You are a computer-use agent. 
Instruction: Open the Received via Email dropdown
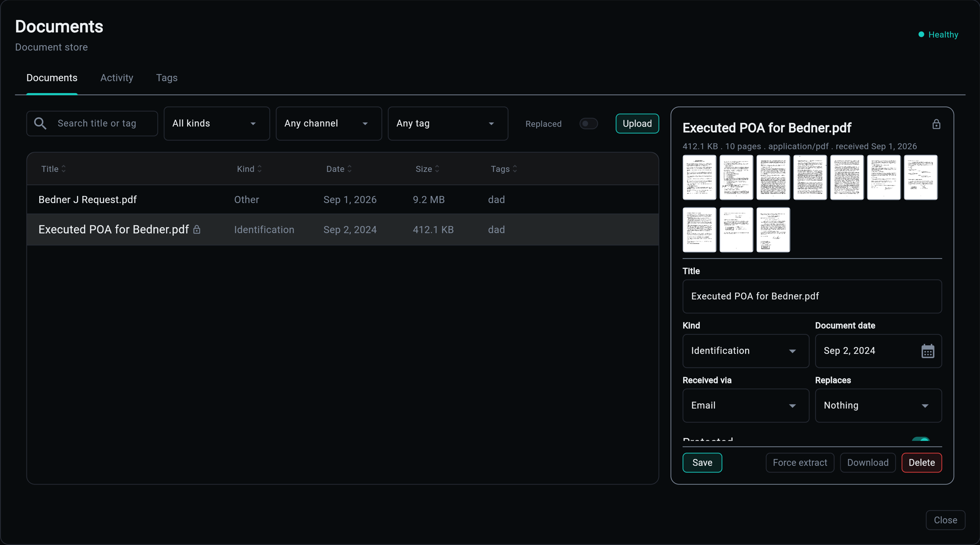point(746,405)
